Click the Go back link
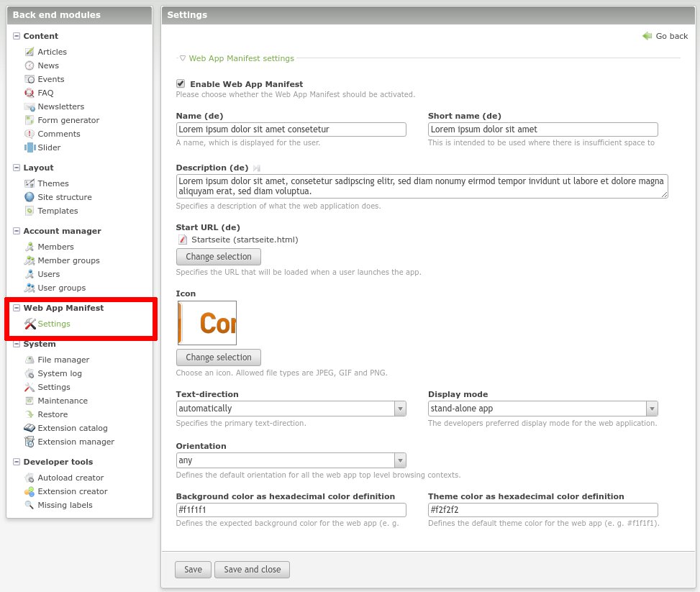This screenshot has width=700, height=592. pyautogui.click(x=671, y=36)
